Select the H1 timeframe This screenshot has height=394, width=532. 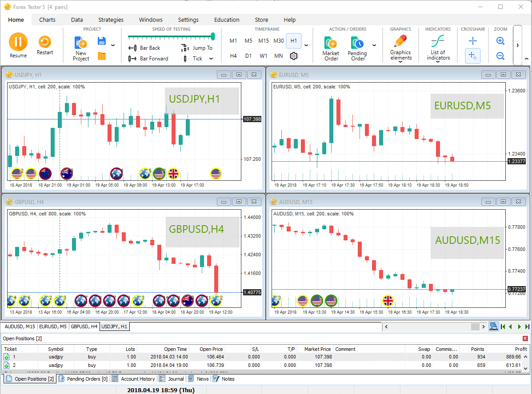click(294, 40)
